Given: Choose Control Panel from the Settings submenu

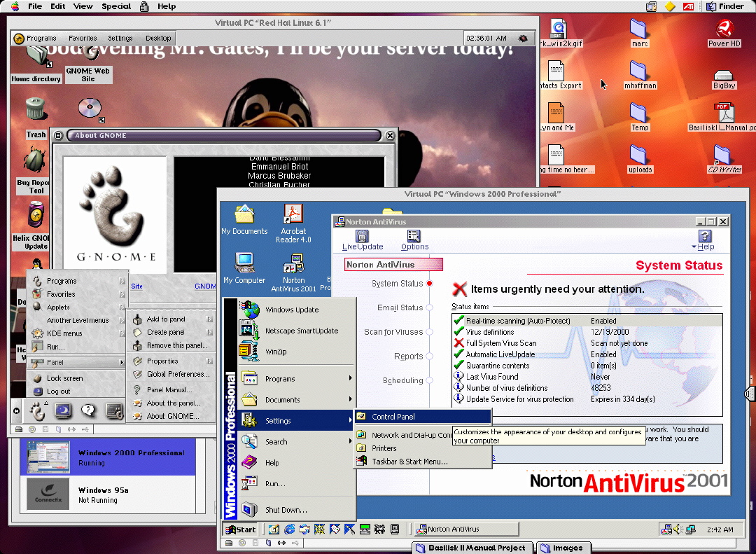Looking at the screenshot, I should pos(423,417).
